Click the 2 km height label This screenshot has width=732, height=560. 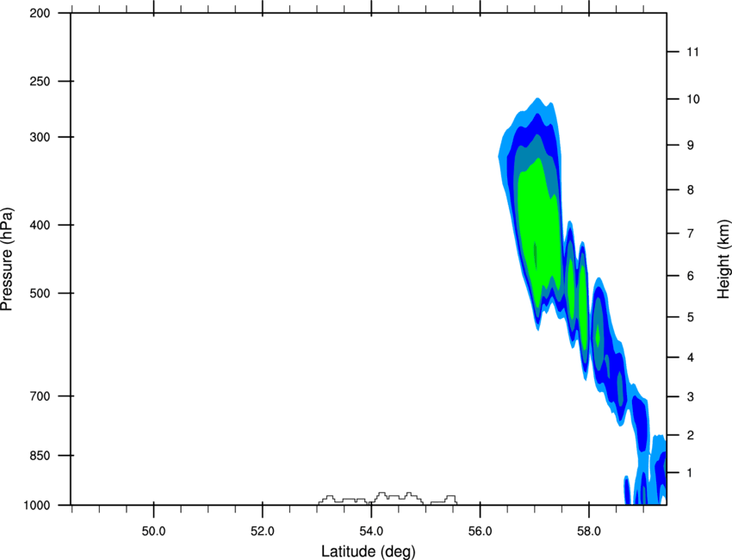[x=691, y=435]
